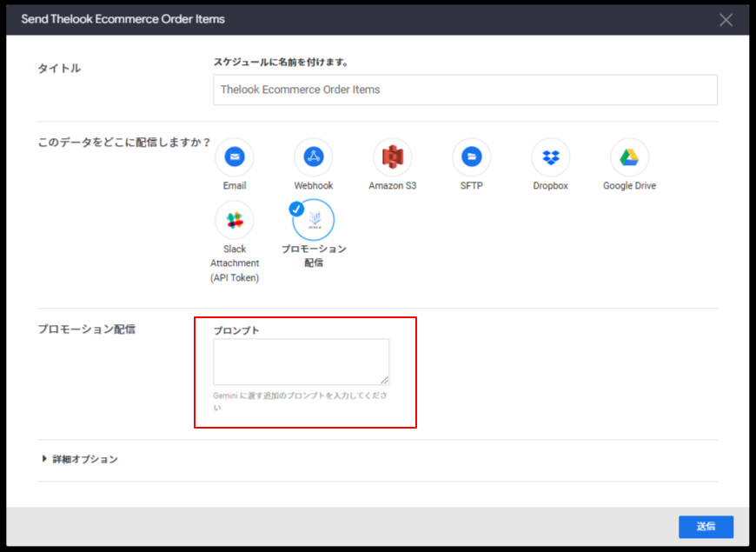
Task: Click the 'タイトル' section label
Action: click(x=59, y=69)
